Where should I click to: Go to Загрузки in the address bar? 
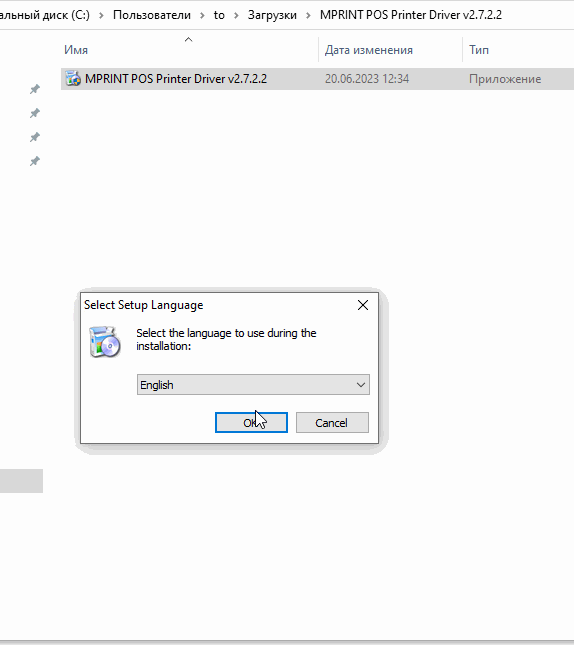[272, 15]
